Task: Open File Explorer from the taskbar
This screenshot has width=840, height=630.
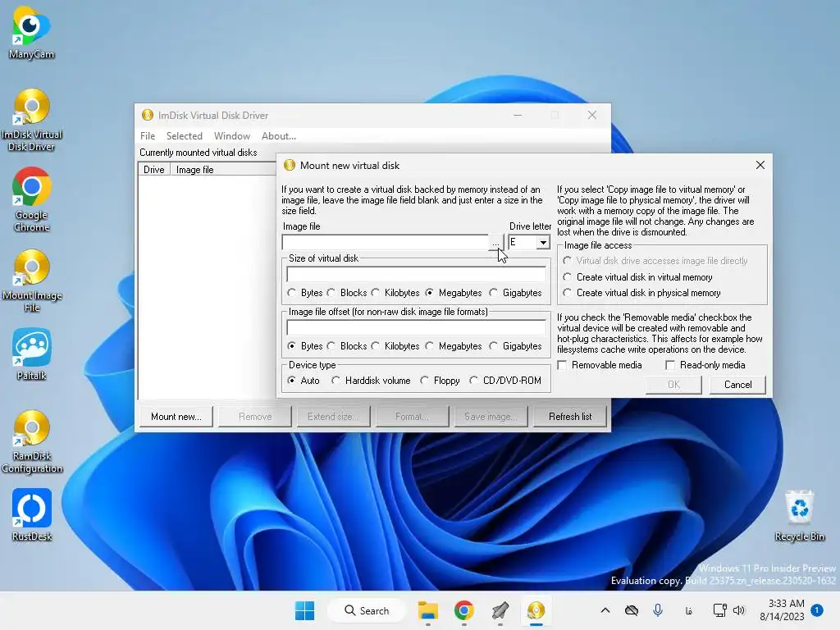Action: pos(428,610)
